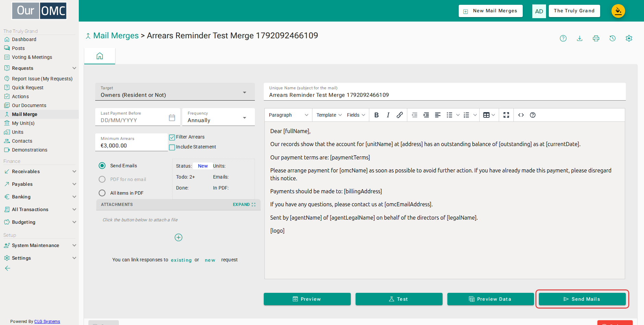The height and width of the screenshot is (325, 644).
Task: Click the text alignment icon
Action: pyautogui.click(x=438, y=115)
